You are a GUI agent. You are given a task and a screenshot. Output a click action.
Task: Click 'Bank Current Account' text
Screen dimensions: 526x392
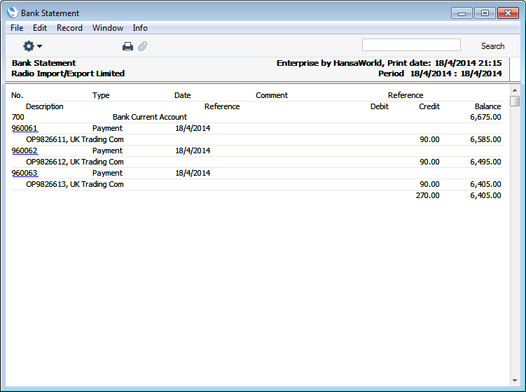tap(150, 117)
